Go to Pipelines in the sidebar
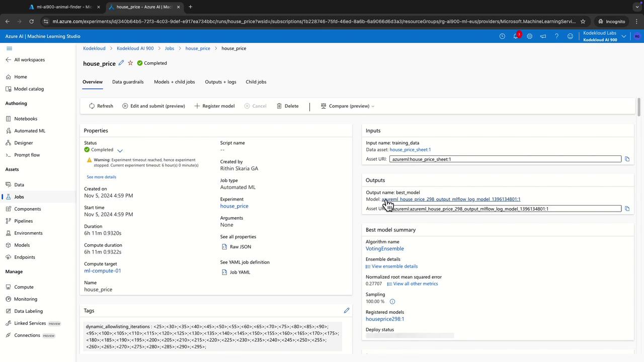Screen dimensions: 644x362 [x=23, y=221]
